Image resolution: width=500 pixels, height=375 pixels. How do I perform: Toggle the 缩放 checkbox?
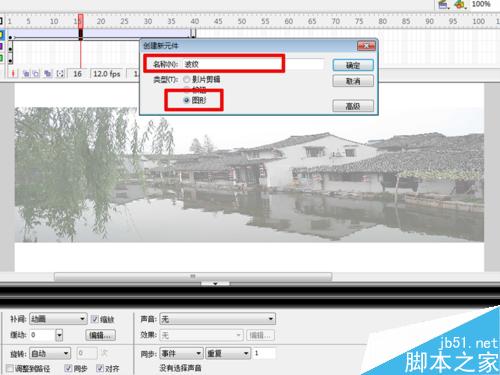[95, 319]
